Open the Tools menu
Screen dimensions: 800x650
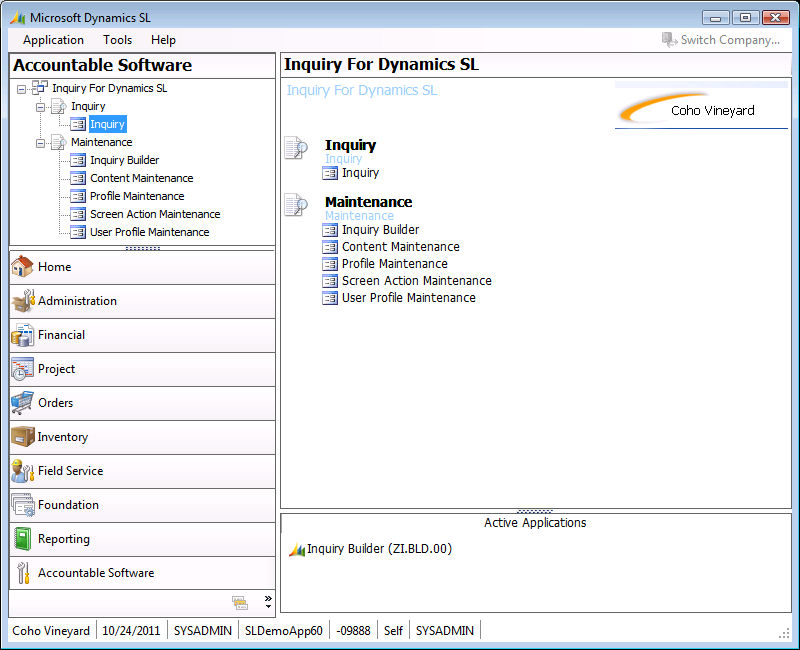click(x=117, y=40)
